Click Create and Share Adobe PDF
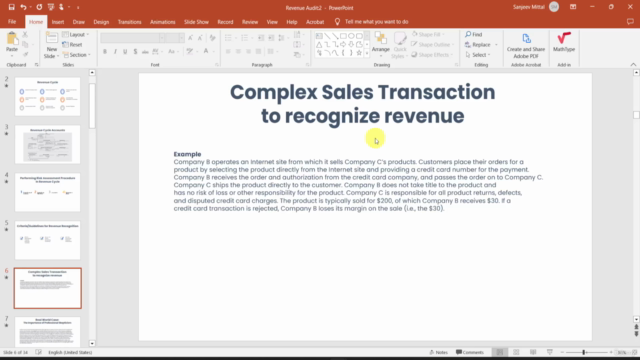640x360 pixels. click(526, 45)
